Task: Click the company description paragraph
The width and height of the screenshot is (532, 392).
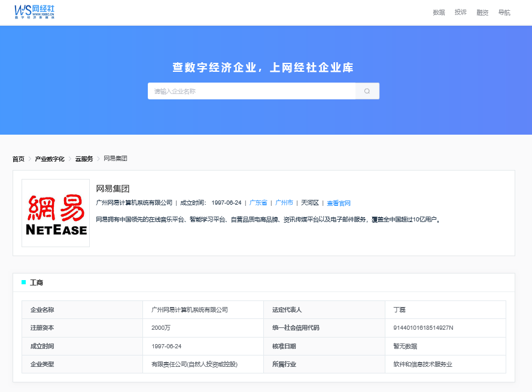Action: coord(268,220)
